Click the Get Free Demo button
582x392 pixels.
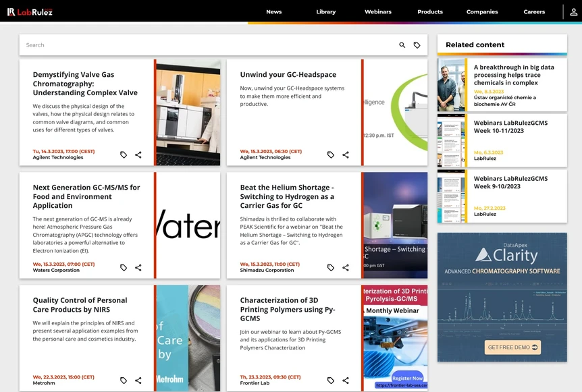[x=512, y=347]
